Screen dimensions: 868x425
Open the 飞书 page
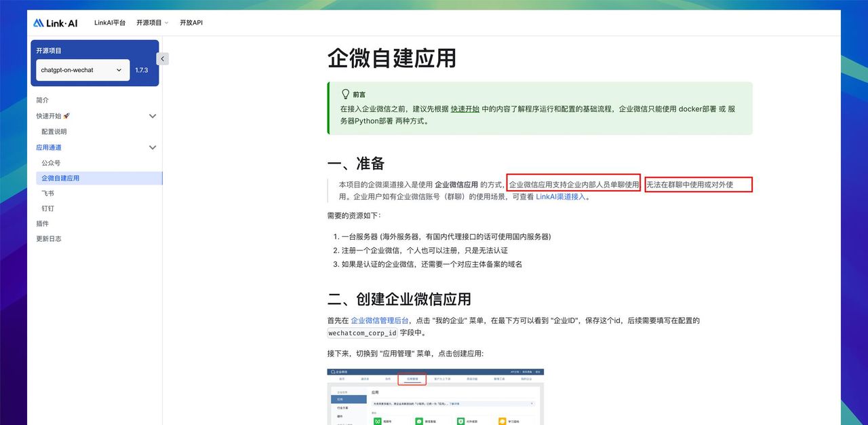pyautogui.click(x=47, y=193)
